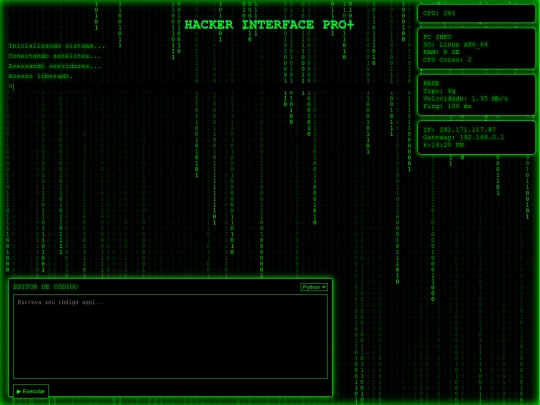Click the "REDE" panel heading
The height and width of the screenshot is (405, 540).
pos(431,83)
